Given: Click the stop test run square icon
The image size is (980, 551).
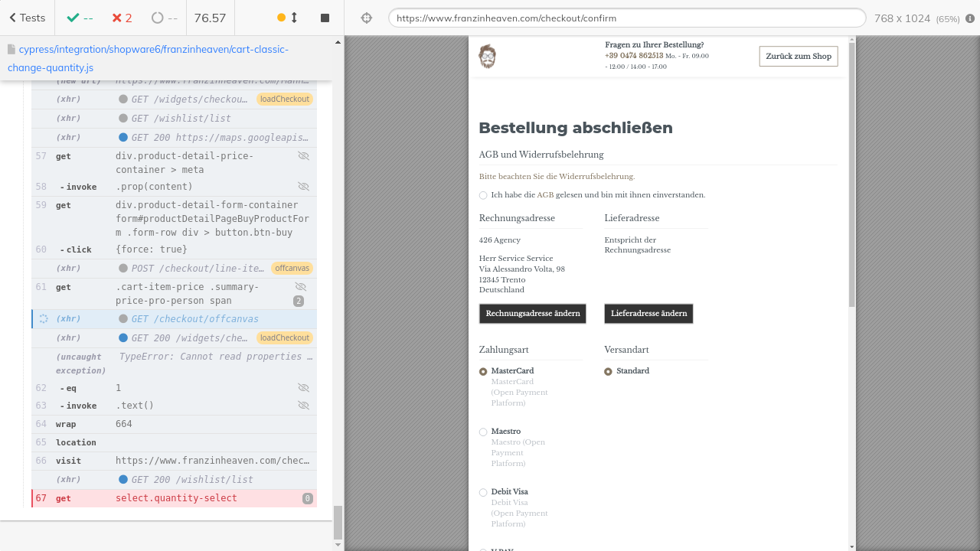Looking at the screenshot, I should pos(325,18).
